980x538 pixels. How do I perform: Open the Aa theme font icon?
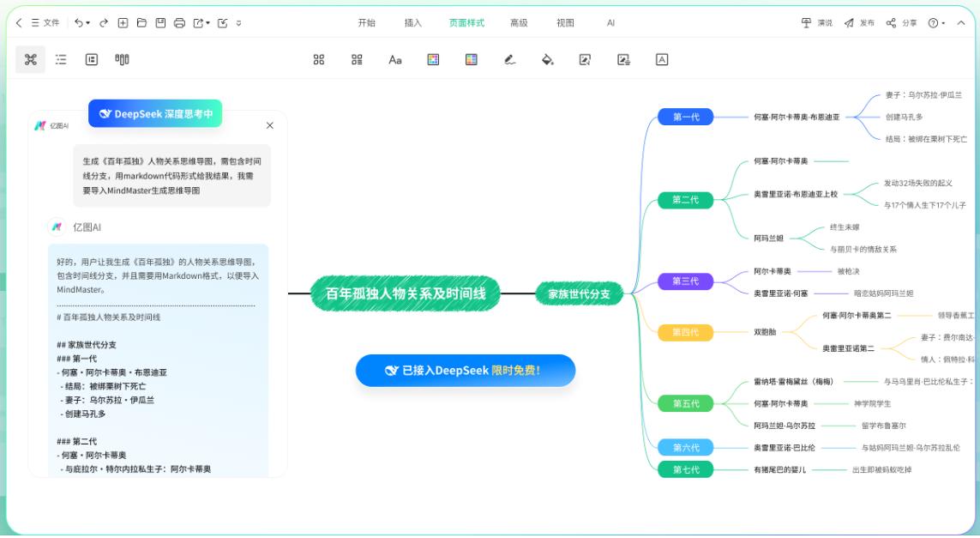tap(395, 59)
